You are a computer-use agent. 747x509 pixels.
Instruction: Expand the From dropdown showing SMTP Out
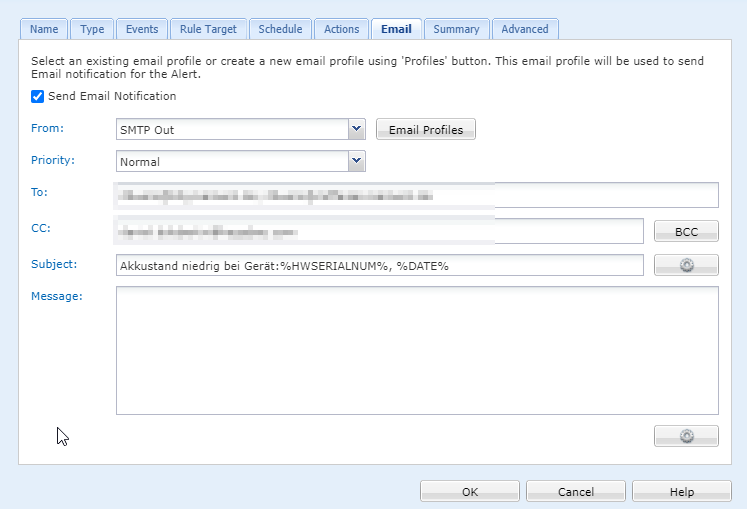coord(357,129)
